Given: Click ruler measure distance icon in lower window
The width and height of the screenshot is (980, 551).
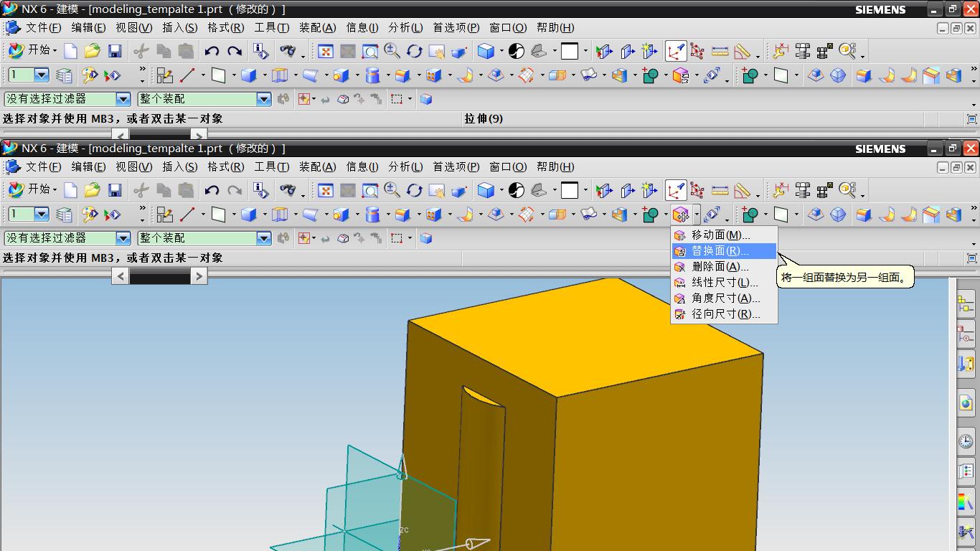Looking at the screenshot, I should [x=720, y=190].
